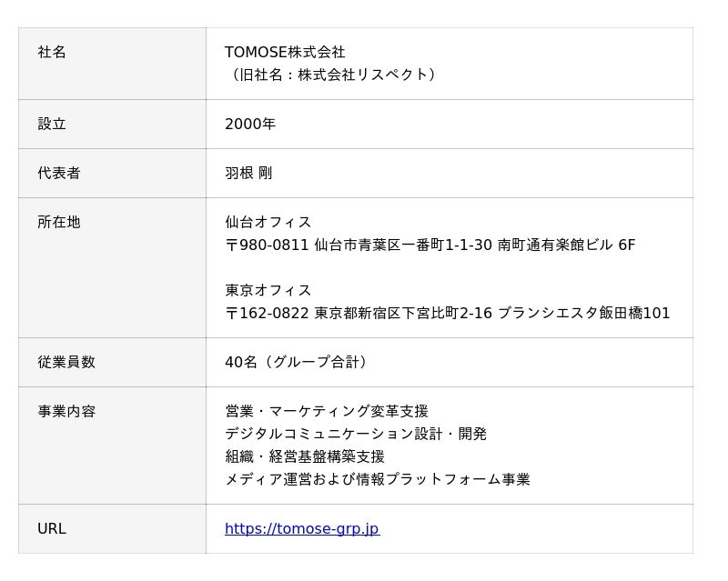
Task: Click the 営業・マーケティング変革支援 line
Action: click(327, 411)
